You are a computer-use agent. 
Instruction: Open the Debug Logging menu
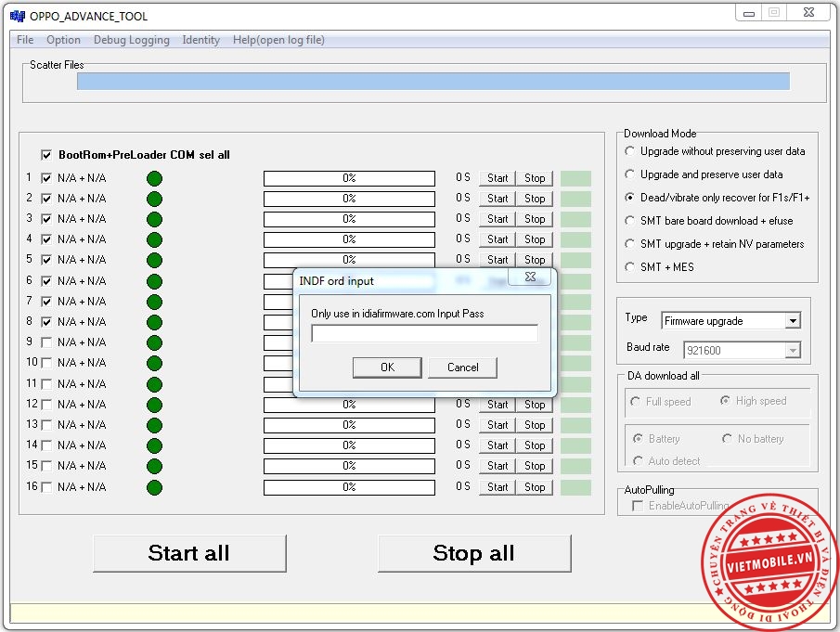tap(131, 40)
